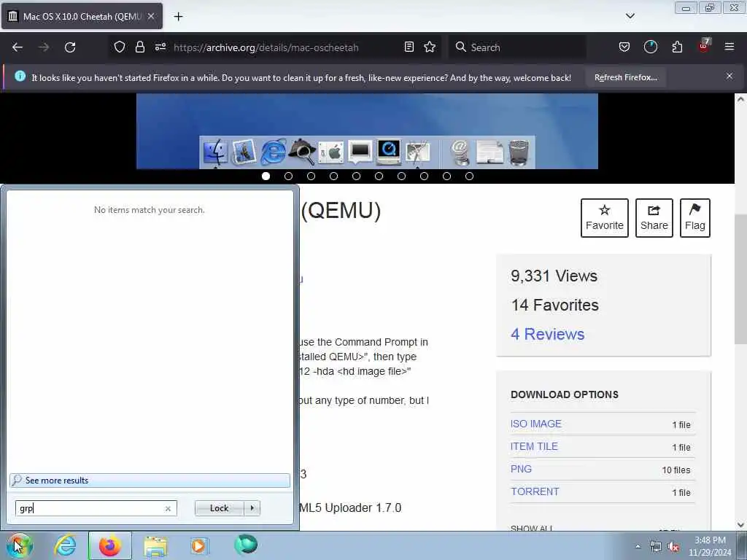
Task: Select the sixth carousel dot
Action: point(379,176)
